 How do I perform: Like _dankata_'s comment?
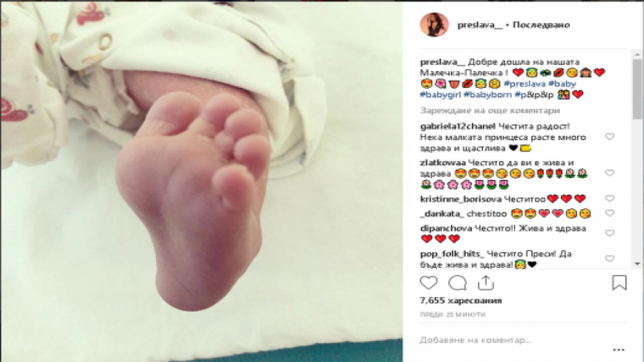coord(610,213)
